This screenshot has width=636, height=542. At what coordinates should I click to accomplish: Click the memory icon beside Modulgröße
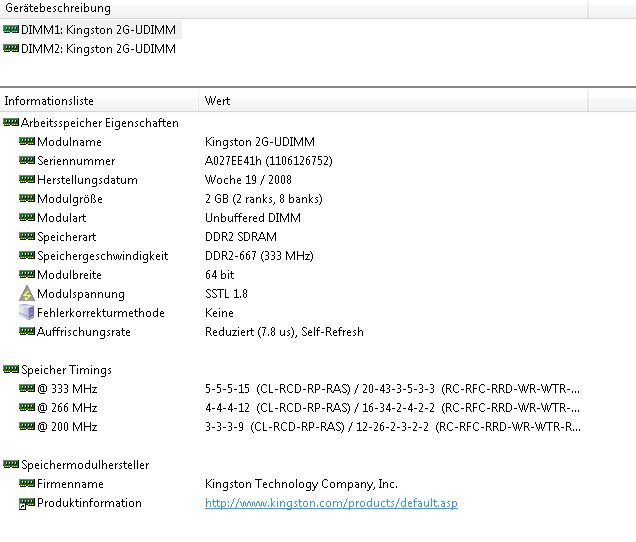coord(27,198)
